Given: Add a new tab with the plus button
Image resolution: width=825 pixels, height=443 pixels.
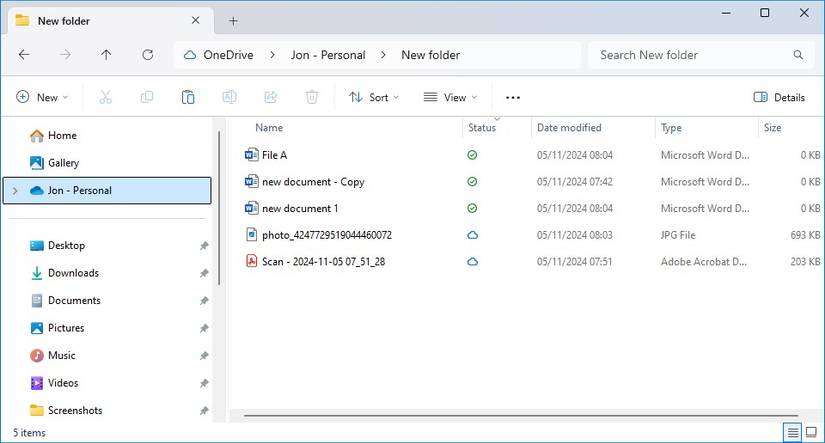Looking at the screenshot, I should (x=233, y=20).
